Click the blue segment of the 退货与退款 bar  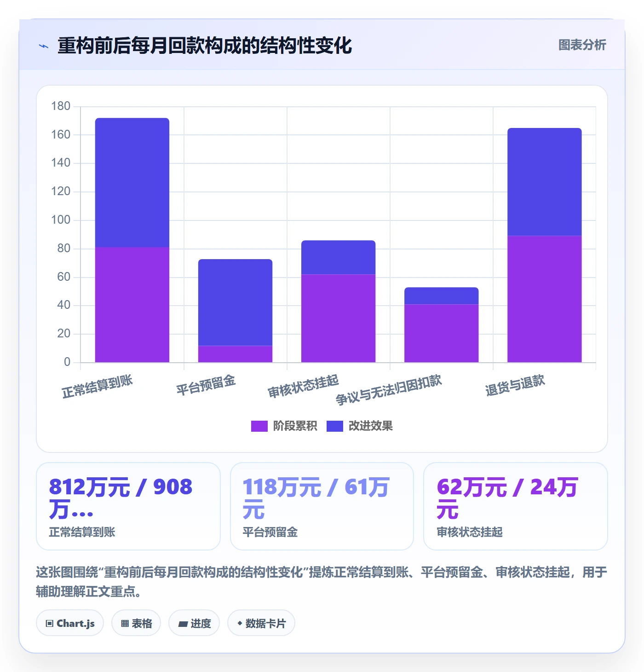(544, 182)
